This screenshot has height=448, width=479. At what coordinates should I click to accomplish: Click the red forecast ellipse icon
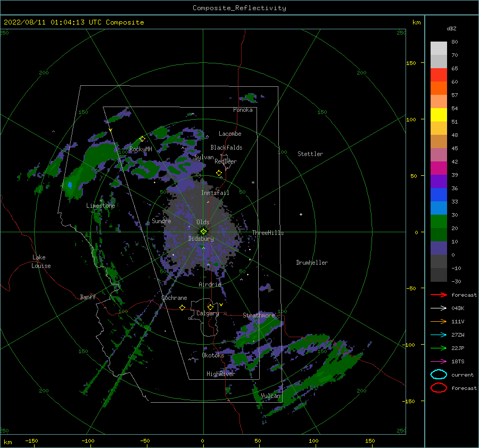click(x=439, y=388)
